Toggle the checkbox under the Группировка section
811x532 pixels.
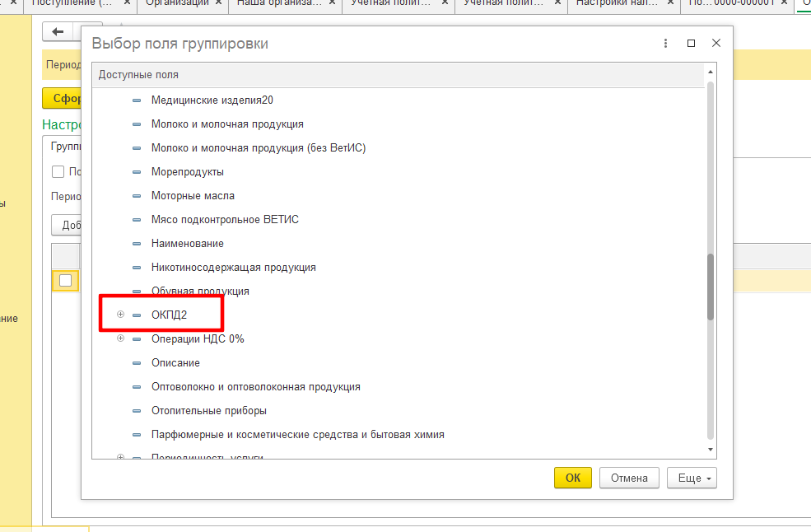point(58,171)
